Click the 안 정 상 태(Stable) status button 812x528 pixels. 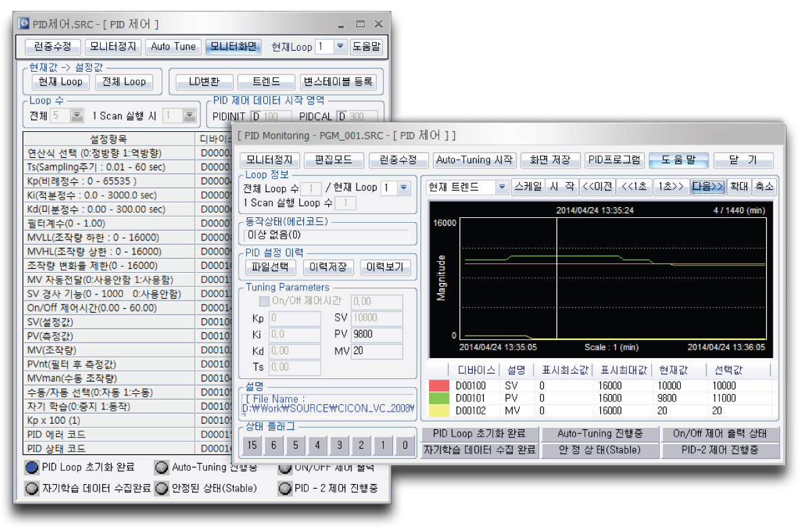601,449
